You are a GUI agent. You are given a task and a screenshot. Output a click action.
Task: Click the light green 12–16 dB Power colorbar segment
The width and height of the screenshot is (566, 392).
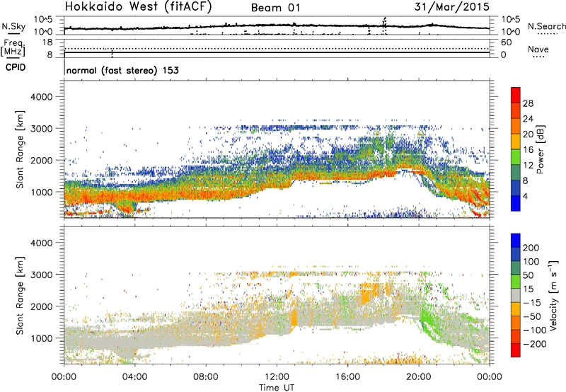tap(516, 157)
